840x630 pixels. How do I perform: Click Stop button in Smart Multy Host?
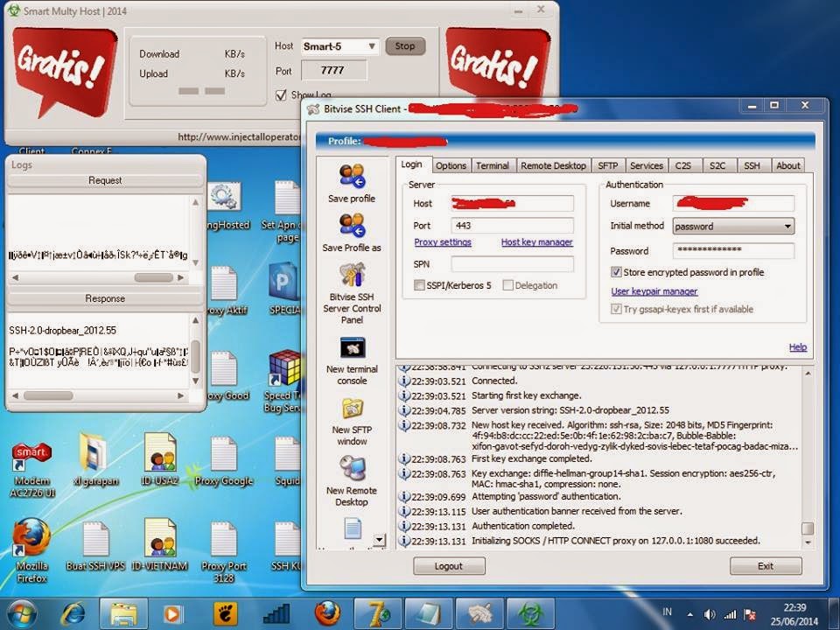pyautogui.click(x=405, y=46)
